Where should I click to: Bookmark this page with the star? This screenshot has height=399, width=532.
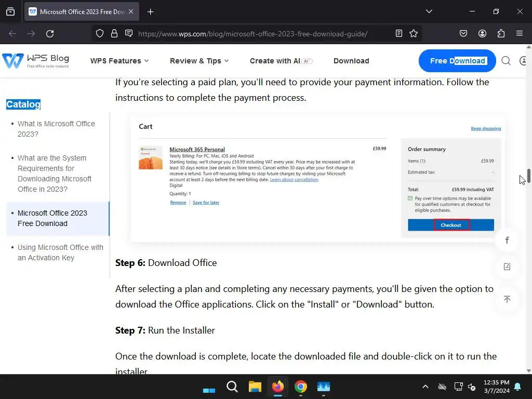point(414,33)
